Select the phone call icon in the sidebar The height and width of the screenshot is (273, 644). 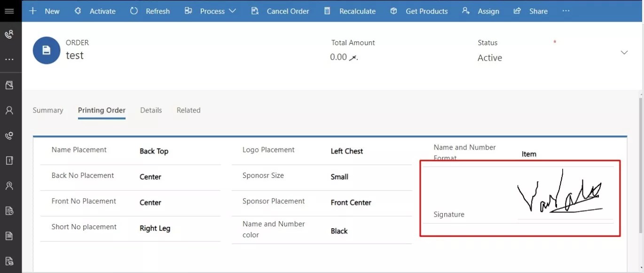pyautogui.click(x=10, y=34)
